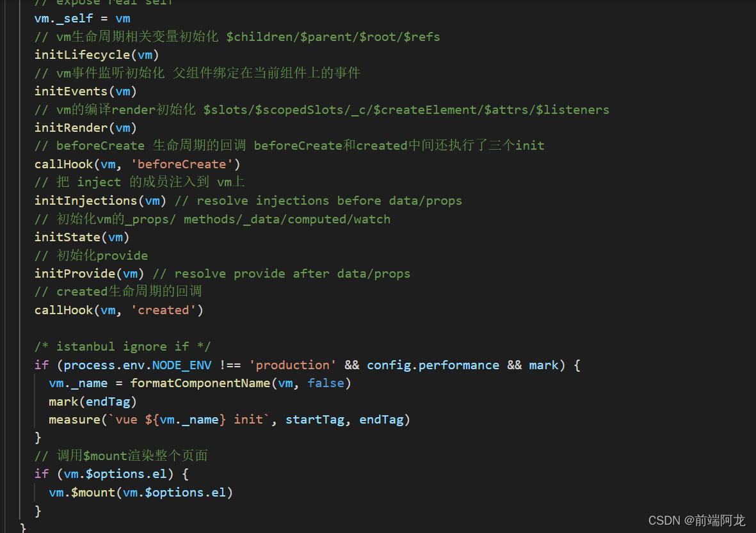Click the comment about 父组件绑定在当前组件上的事件
756x533 pixels.
click(197, 73)
